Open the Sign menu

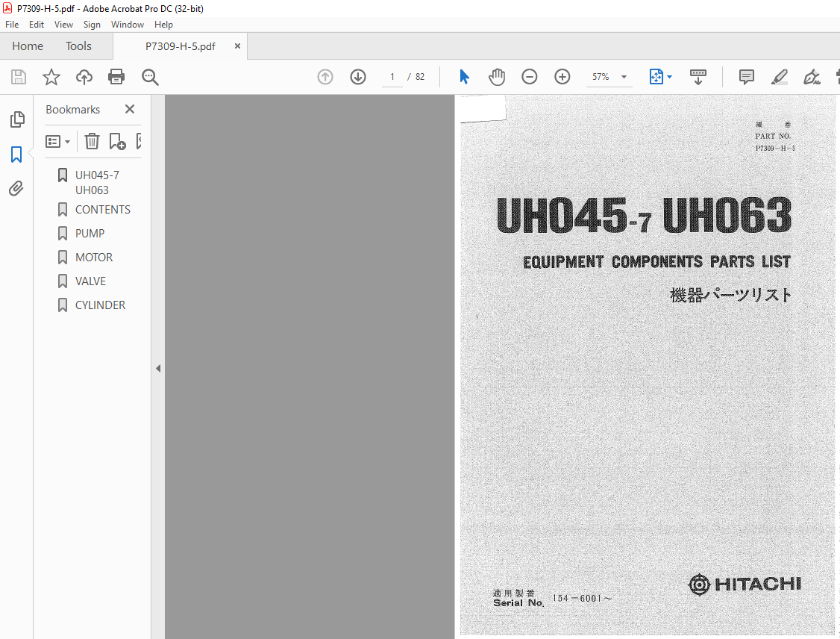[x=93, y=25]
